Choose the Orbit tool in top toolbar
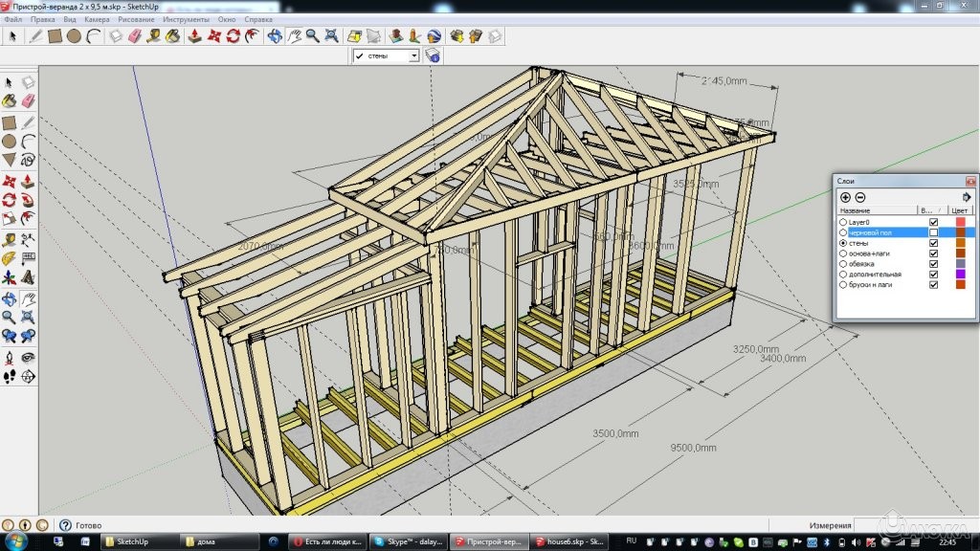The height and width of the screenshot is (551, 980). (x=274, y=36)
